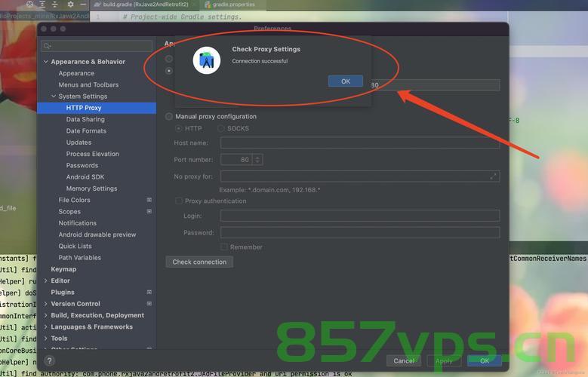Click the Android Studio icon in dialog
The image size is (588, 377).
207,60
